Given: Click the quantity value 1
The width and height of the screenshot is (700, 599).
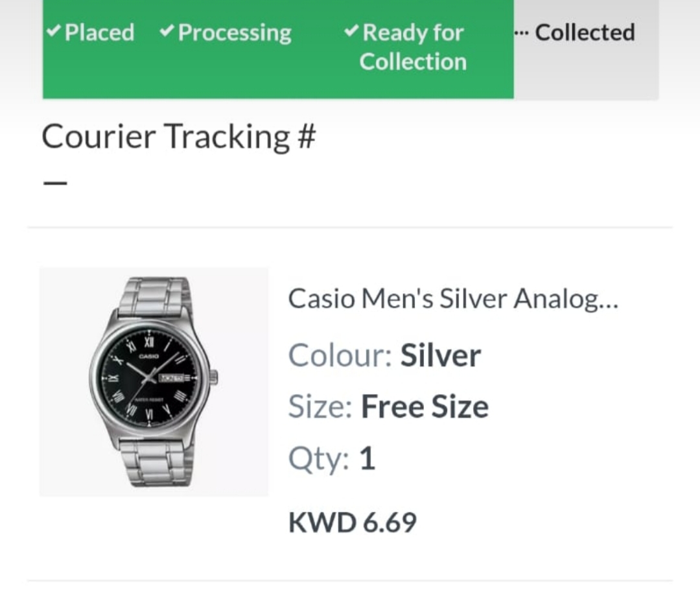Looking at the screenshot, I should (367, 459).
